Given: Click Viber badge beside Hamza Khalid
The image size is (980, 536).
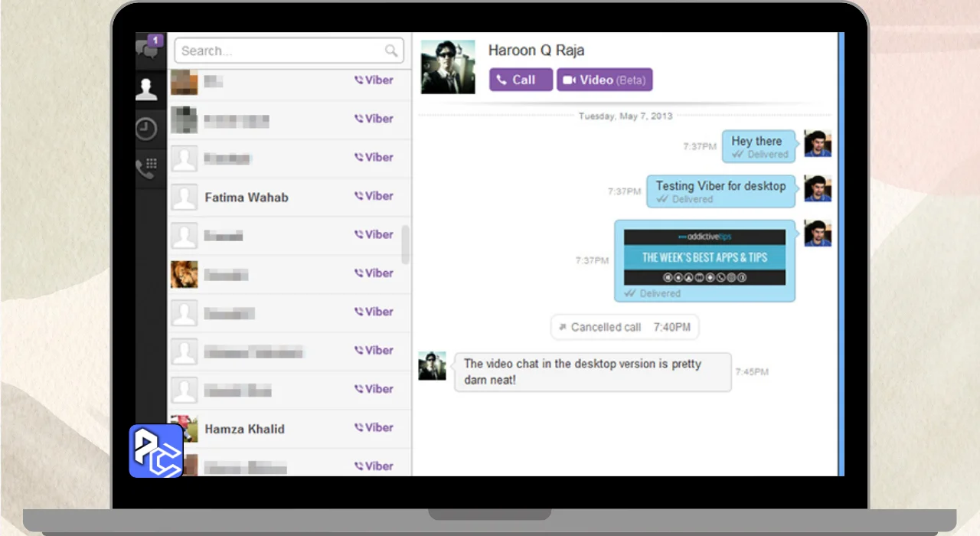Looking at the screenshot, I should [374, 427].
